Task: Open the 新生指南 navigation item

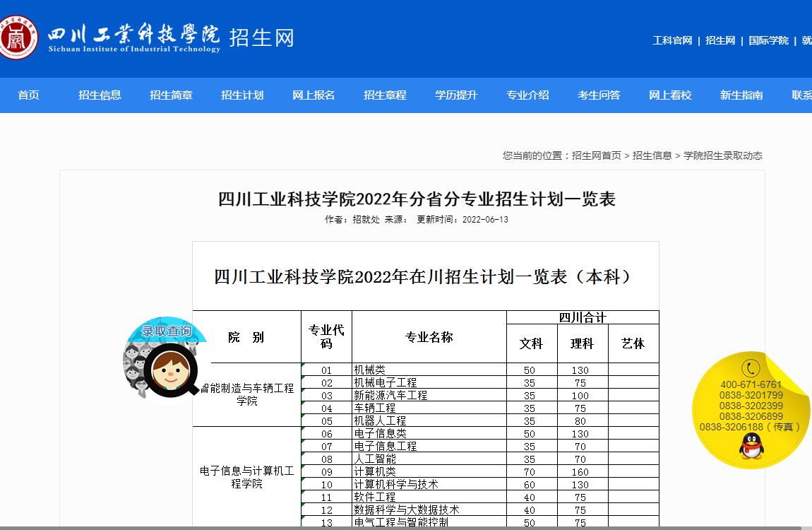Action: pyautogui.click(x=741, y=95)
